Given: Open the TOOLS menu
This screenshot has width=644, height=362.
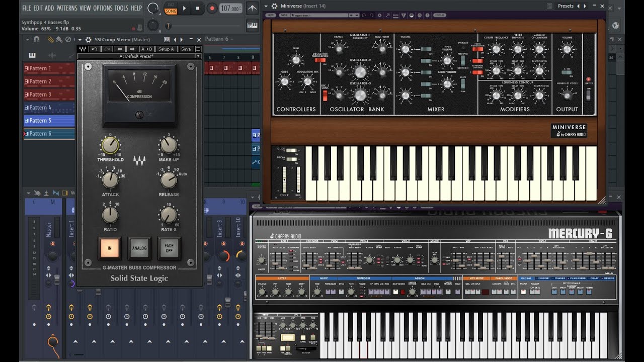Looking at the screenshot, I should pos(121,8).
